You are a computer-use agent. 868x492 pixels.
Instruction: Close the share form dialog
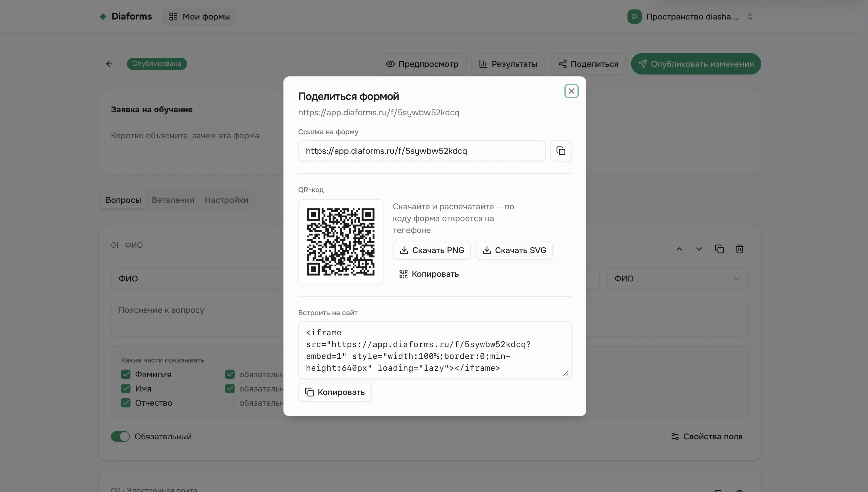click(571, 91)
